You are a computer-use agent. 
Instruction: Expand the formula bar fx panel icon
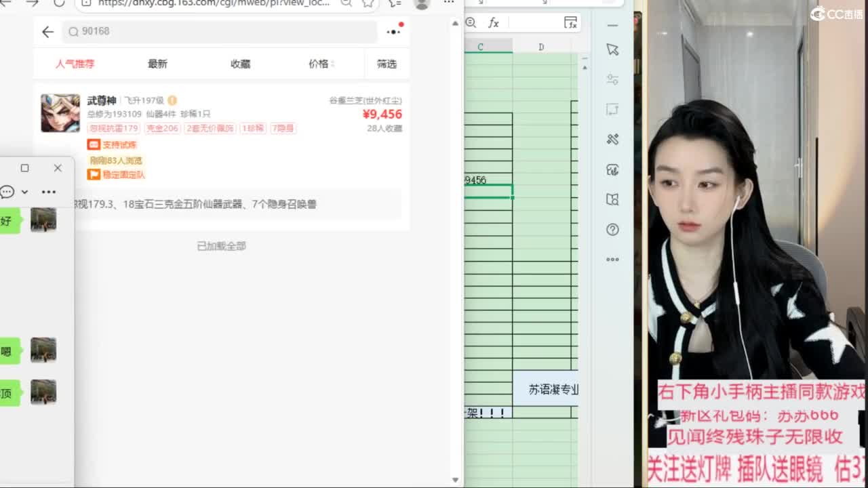coord(571,23)
